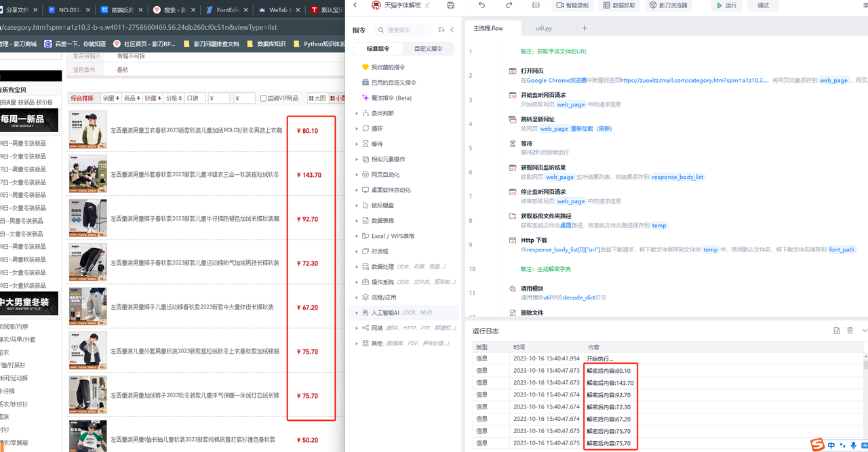
Task: Expand the 条件判断 instruction group
Action: coord(357,113)
